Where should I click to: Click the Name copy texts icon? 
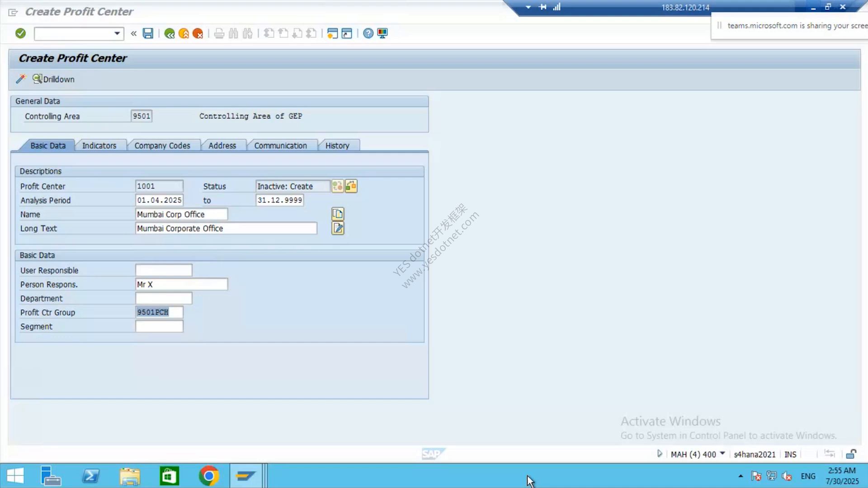338,214
